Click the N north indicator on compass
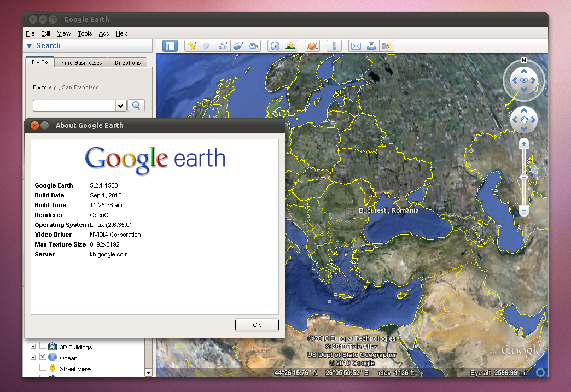Viewport: 571px width, 392px height. tap(523, 61)
